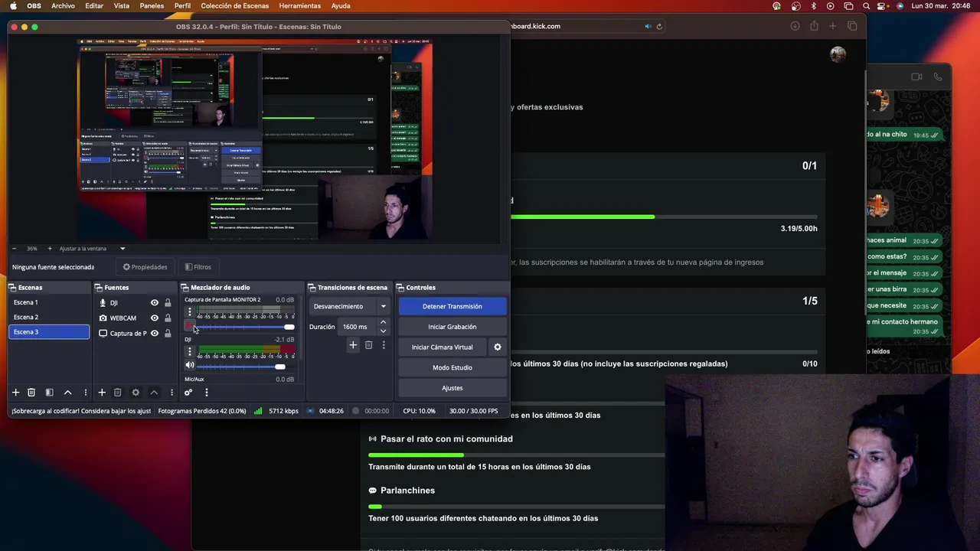Increase transition duration with the up arrow
The image size is (980, 551).
click(x=383, y=323)
